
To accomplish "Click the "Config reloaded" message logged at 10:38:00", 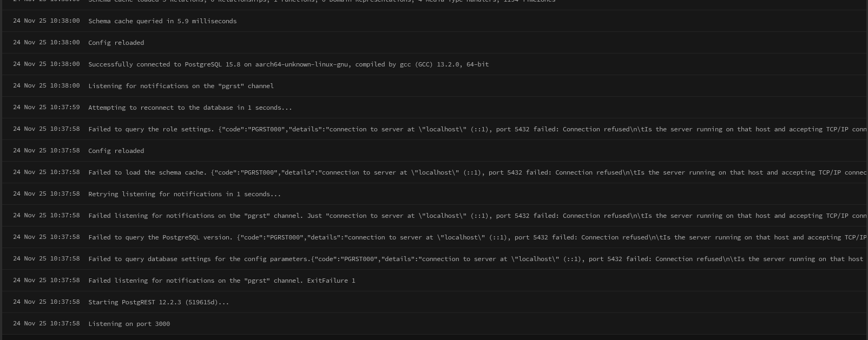I will click(116, 43).
